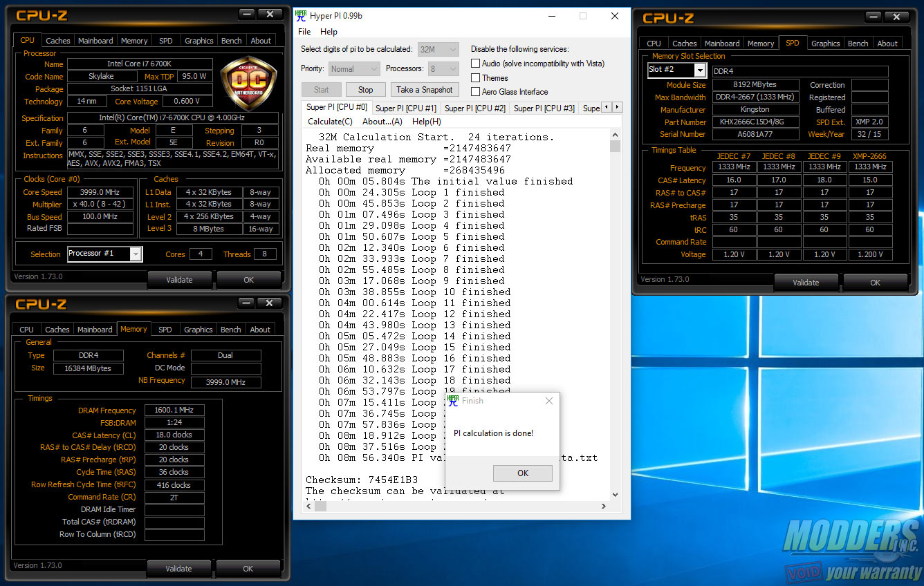Image resolution: width=924 pixels, height=586 pixels.
Task: Click Validate in CPU-Z Memory window
Action: [x=178, y=569]
